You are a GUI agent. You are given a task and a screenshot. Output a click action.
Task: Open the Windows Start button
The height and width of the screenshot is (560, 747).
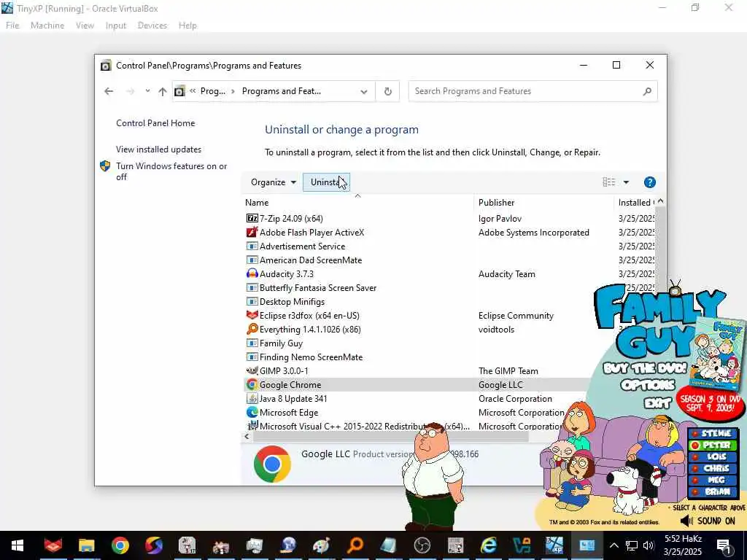[18, 545]
